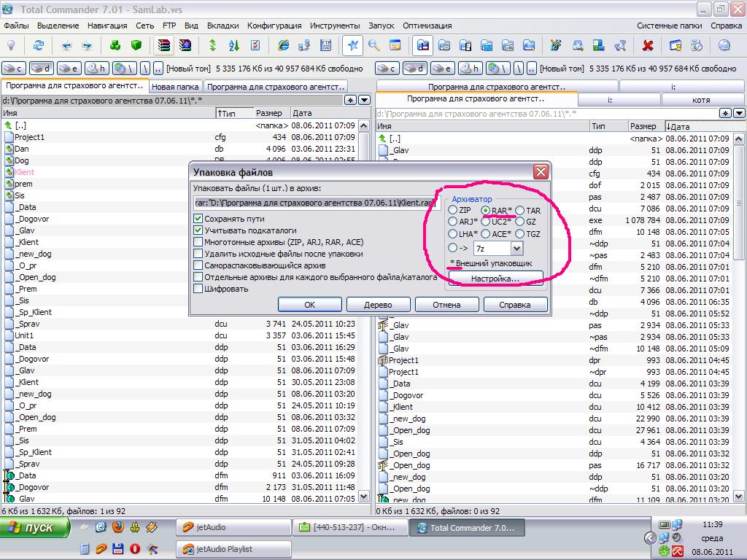Go to parent directory '..' button left panel
The image size is (747, 560).
[158, 69]
